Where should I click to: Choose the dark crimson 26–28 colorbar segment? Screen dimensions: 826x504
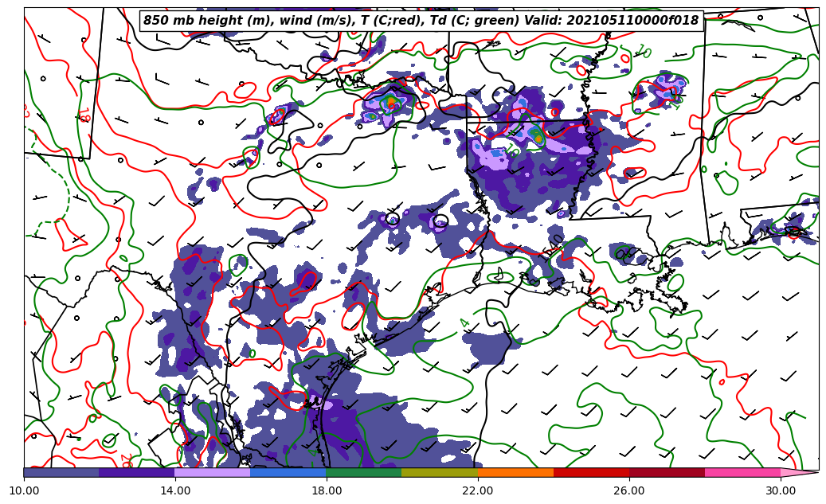tap(667, 472)
